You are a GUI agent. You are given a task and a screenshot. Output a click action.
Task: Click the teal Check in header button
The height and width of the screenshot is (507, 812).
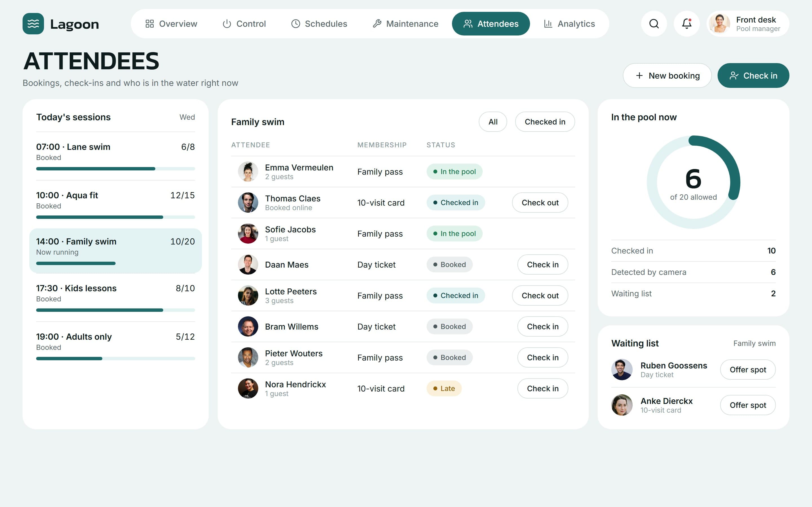coord(753,75)
